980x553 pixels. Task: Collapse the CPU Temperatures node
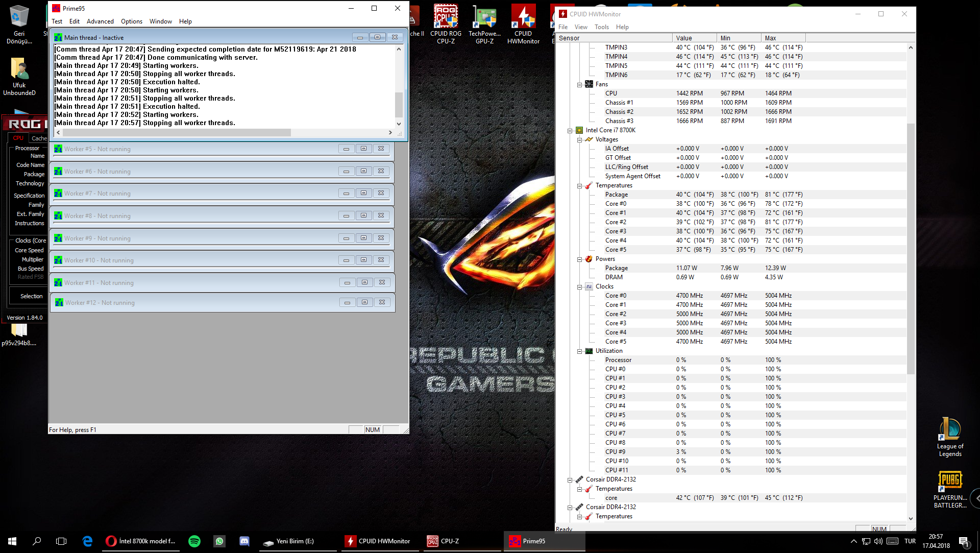(580, 186)
